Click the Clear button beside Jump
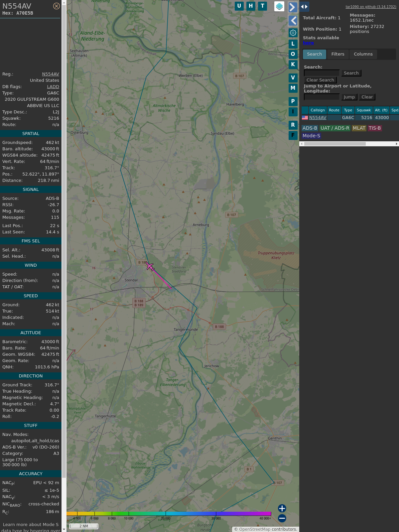The height and width of the screenshot is (532, 399). pyautogui.click(x=367, y=97)
